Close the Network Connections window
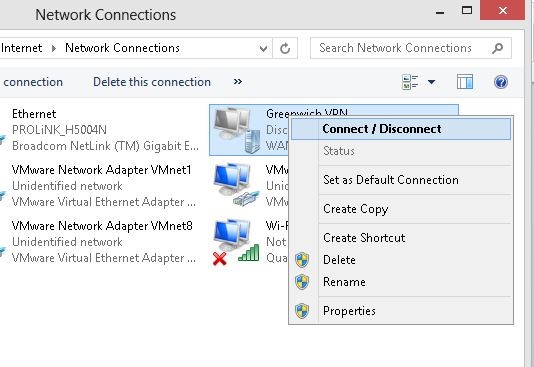Screen dimensions: 534x367 (502, 10)
